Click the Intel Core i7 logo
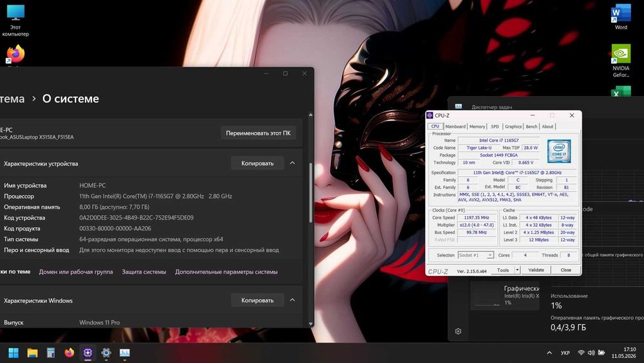Viewport: 644px width, 363px height. pos(558,151)
